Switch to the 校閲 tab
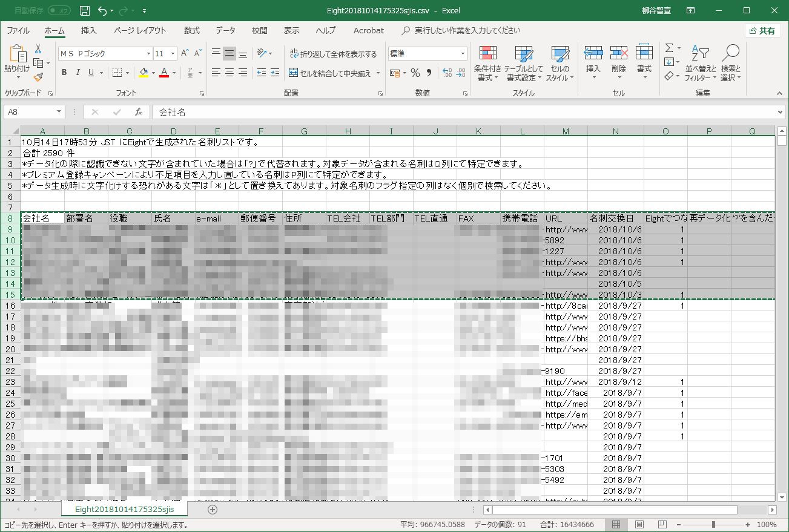Screen dimensions: 789x532 pos(260,30)
